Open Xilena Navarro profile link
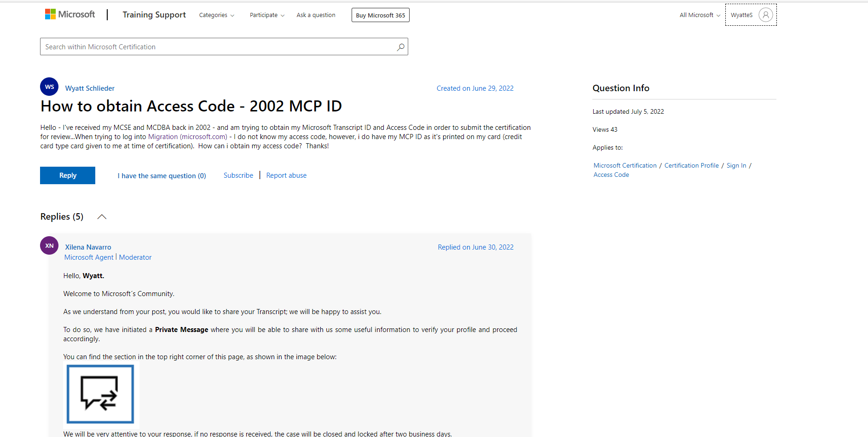868x437 pixels. point(88,247)
